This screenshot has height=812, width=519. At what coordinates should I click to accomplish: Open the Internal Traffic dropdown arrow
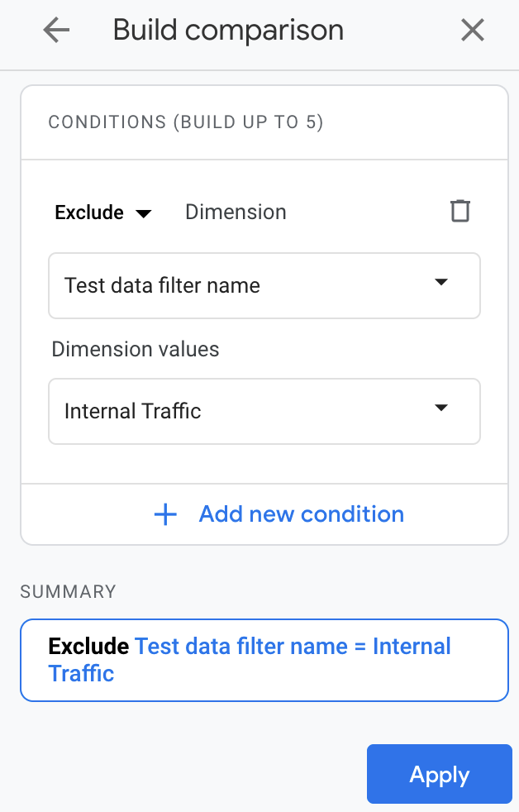pos(440,408)
